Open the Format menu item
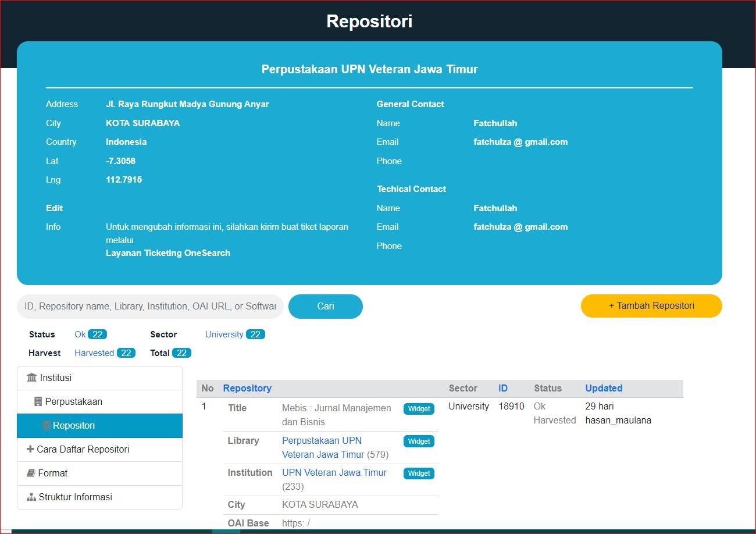Image resolution: width=756 pixels, height=534 pixels. point(52,474)
